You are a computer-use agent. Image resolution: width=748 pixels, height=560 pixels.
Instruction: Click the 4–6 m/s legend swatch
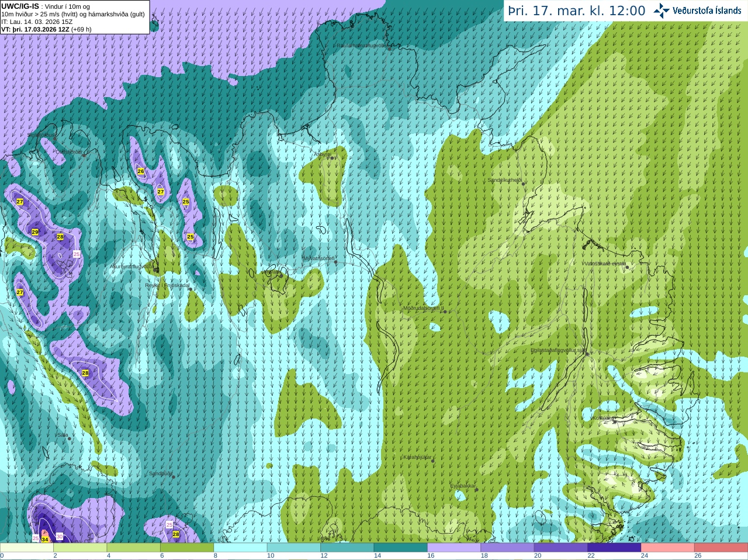134,548
